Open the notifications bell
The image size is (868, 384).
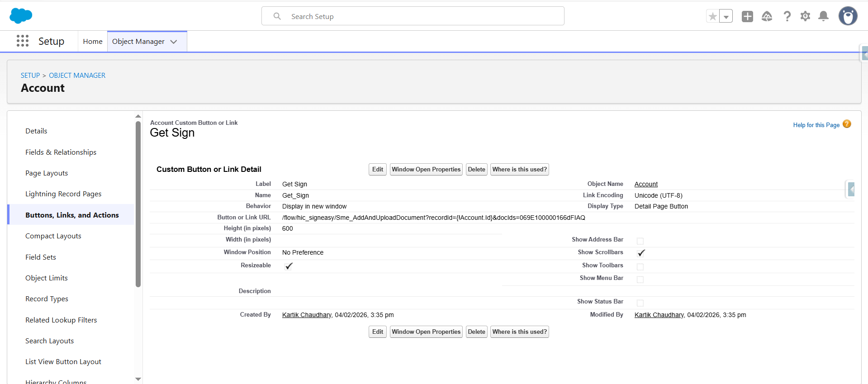click(823, 17)
